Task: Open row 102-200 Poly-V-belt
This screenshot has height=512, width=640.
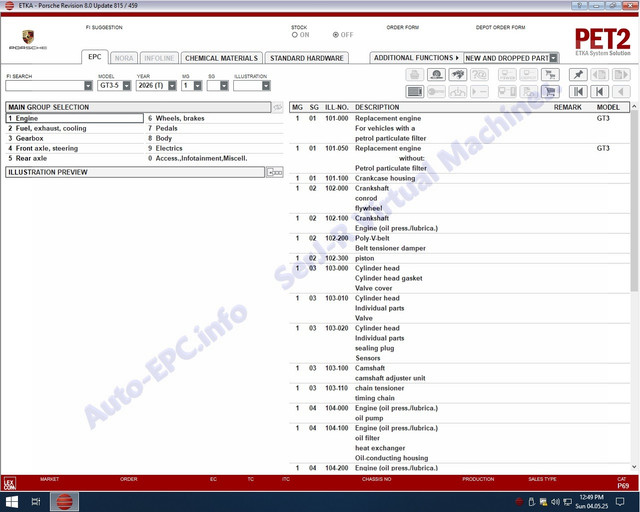Action: [x=460, y=243]
